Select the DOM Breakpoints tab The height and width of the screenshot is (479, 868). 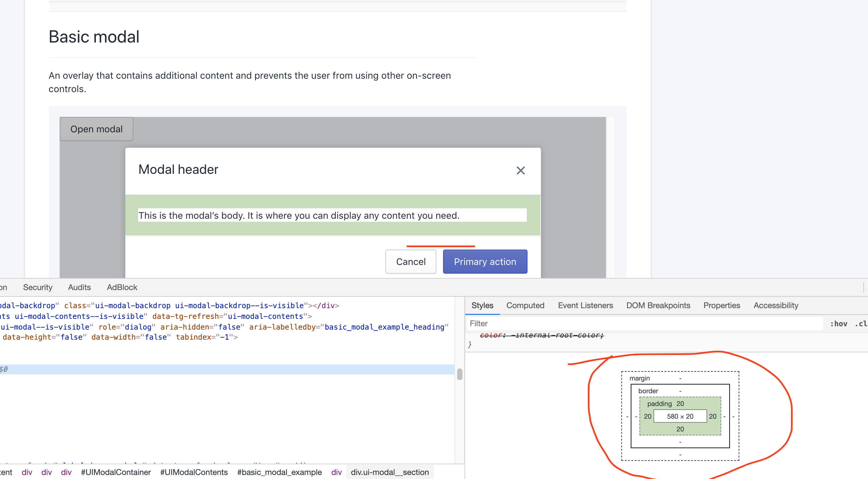click(x=658, y=305)
